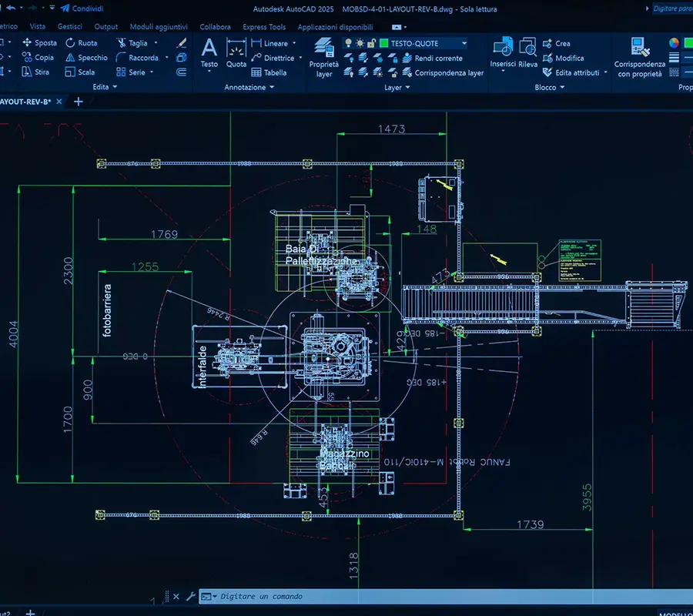
Task: Click Edita attributi button
Action: click(x=571, y=72)
